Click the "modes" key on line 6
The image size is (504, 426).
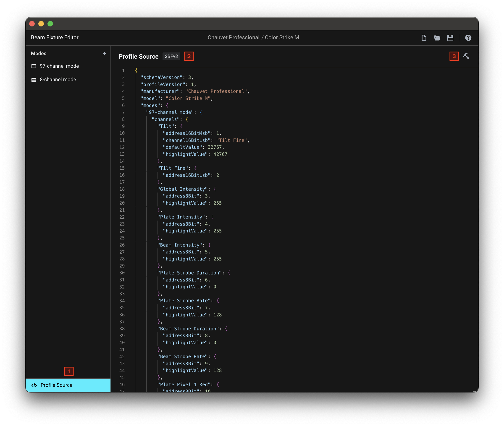coord(150,106)
